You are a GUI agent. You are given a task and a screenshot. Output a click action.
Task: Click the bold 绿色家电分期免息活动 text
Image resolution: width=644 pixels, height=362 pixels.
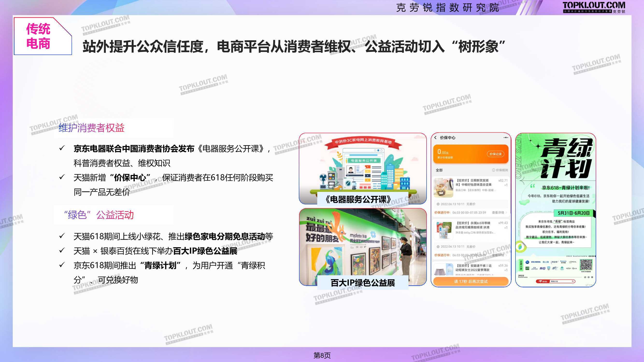click(x=225, y=236)
